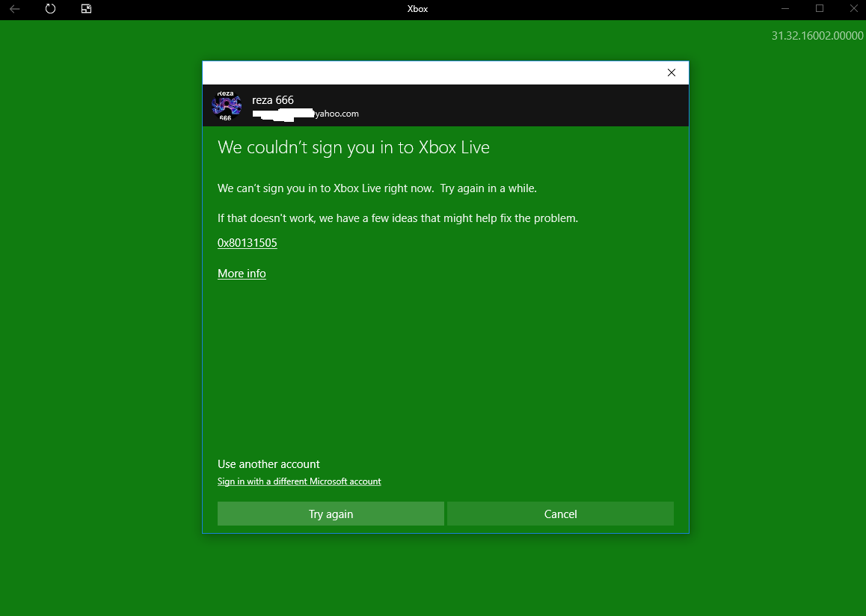Open the More info link
This screenshot has width=866, height=616.
pos(242,274)
